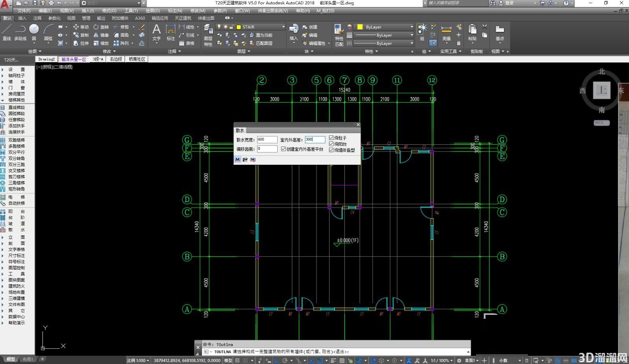Click the 散水宽度 input field
The height and width of the screenshot is (364, 629).
(267, 140)
